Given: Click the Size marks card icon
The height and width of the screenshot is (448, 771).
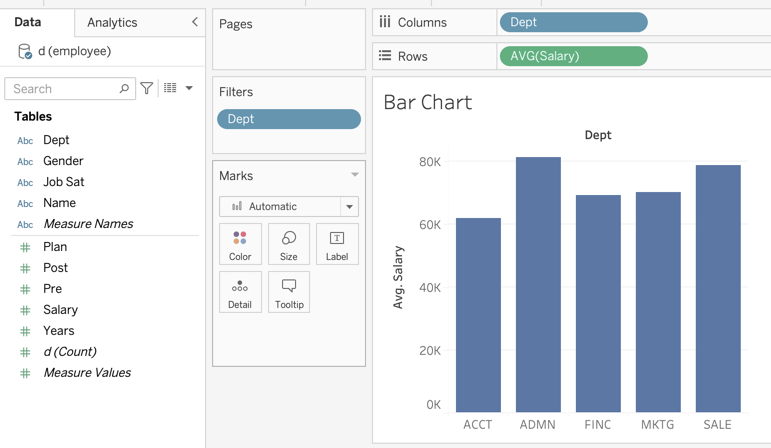Looking at the screenshot, I should 289,244.
